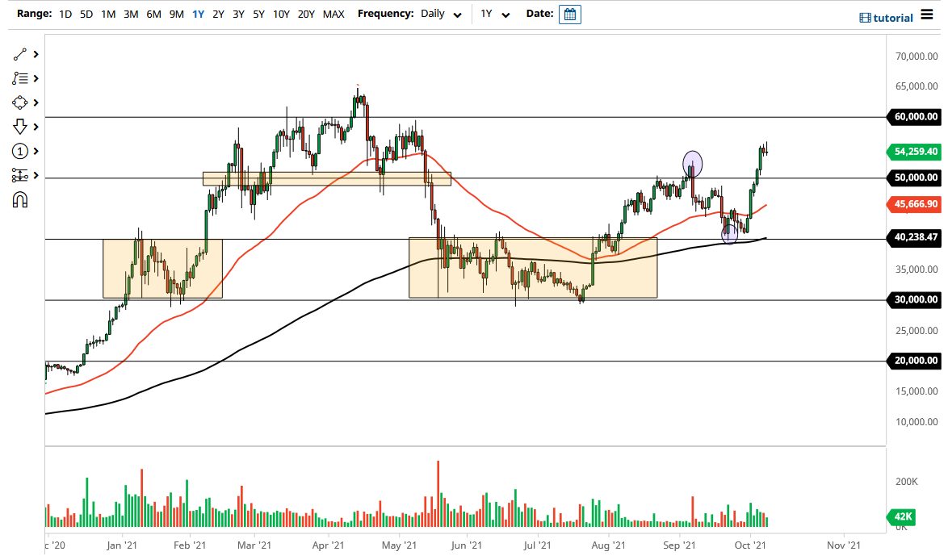Open the Date calendar picker

(x=570, y=14)
